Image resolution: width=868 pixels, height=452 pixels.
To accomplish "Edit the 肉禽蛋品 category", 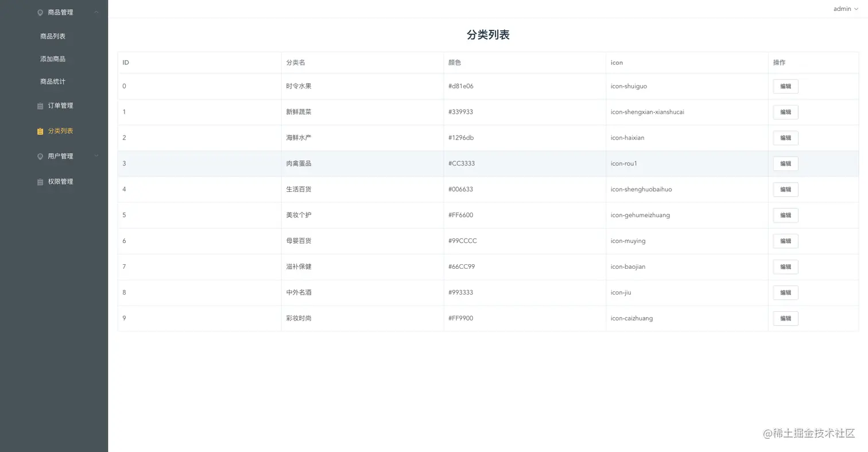I will coord(785,164).
